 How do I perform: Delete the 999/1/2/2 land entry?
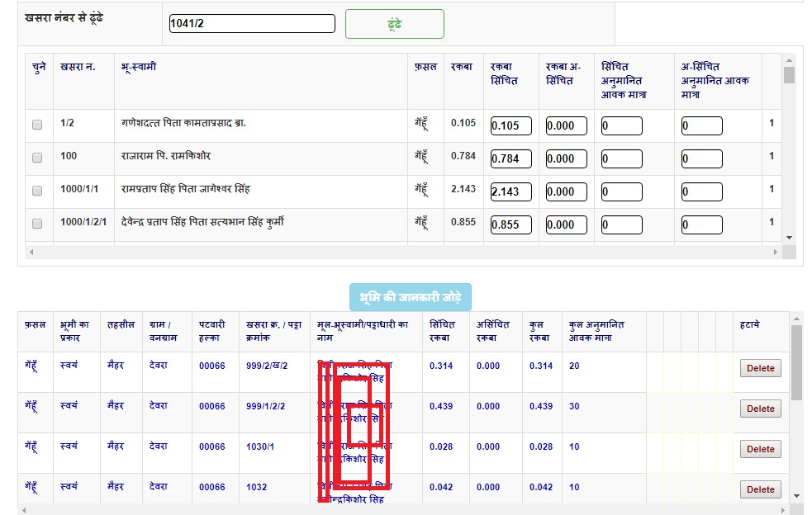(x=760, y=409)
